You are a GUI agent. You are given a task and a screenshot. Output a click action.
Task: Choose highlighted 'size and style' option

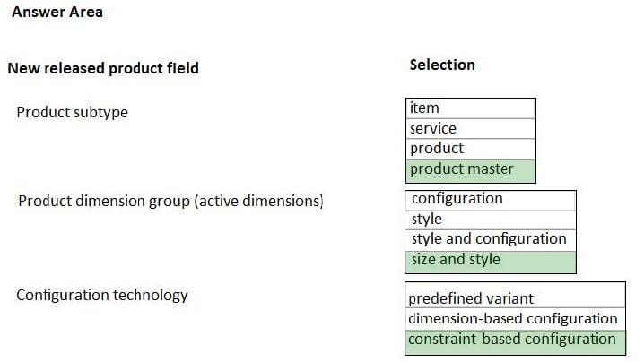(x=491, y=262)
